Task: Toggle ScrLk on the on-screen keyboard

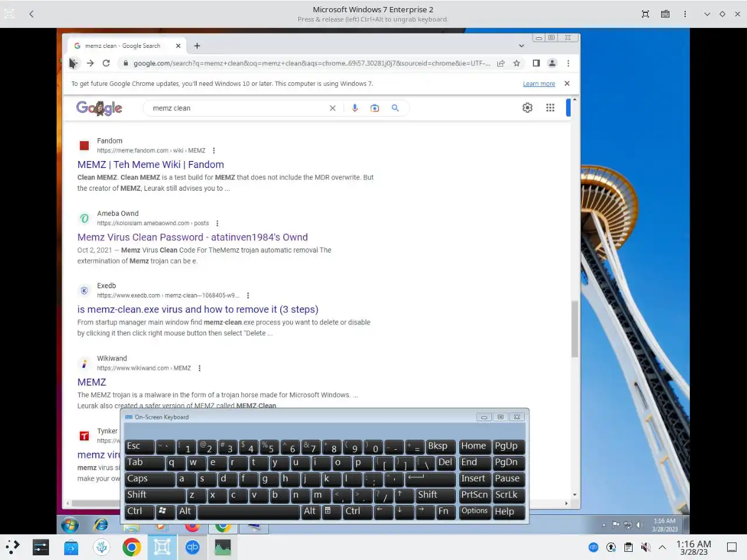Action: tap(509, 495)
